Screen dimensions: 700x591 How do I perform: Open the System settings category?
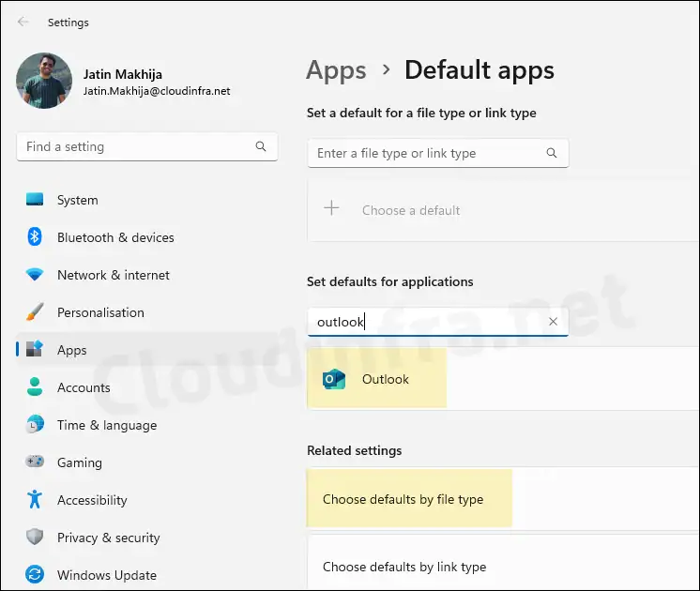(x=147, y=200)
